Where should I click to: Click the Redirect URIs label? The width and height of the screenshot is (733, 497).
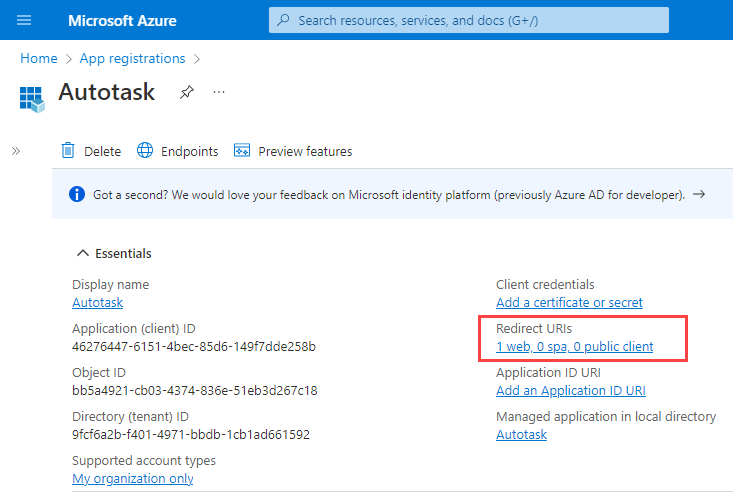(x=534, y=329)
